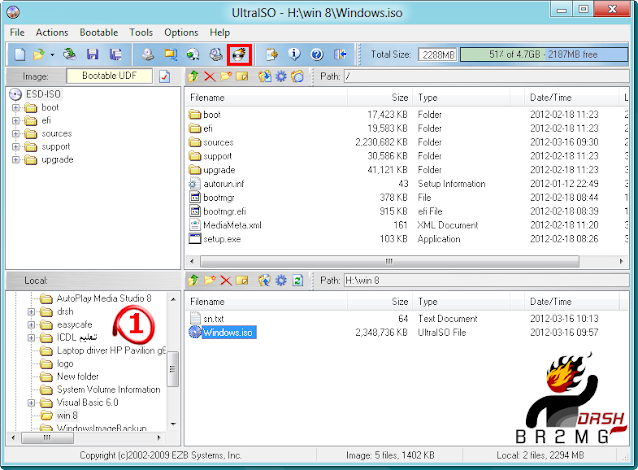Click the Mount to Virtual Drive icon
This screenshot has width=638, height=470.
[216, 54]
